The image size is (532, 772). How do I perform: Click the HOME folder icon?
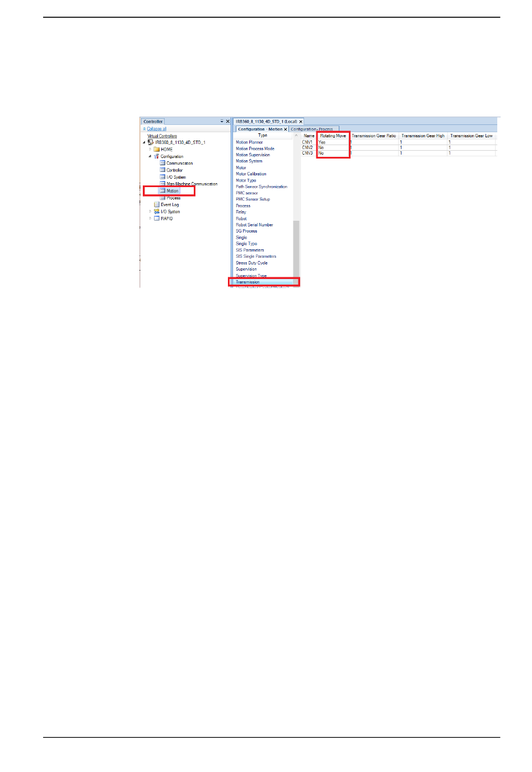[x=157, y=150]
